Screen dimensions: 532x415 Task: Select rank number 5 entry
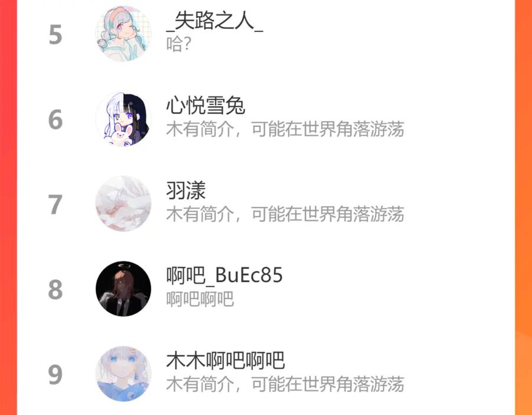(x=56, y=35)
